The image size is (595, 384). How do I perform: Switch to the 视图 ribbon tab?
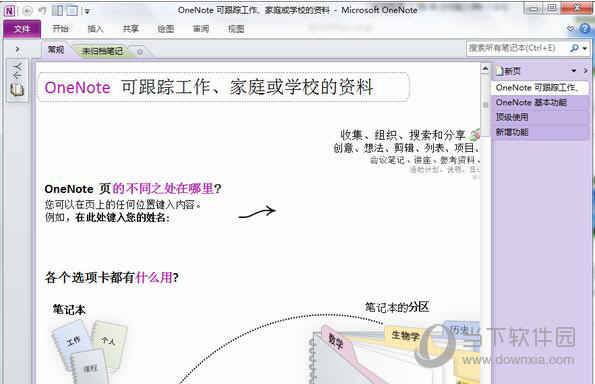pos(236,29)
